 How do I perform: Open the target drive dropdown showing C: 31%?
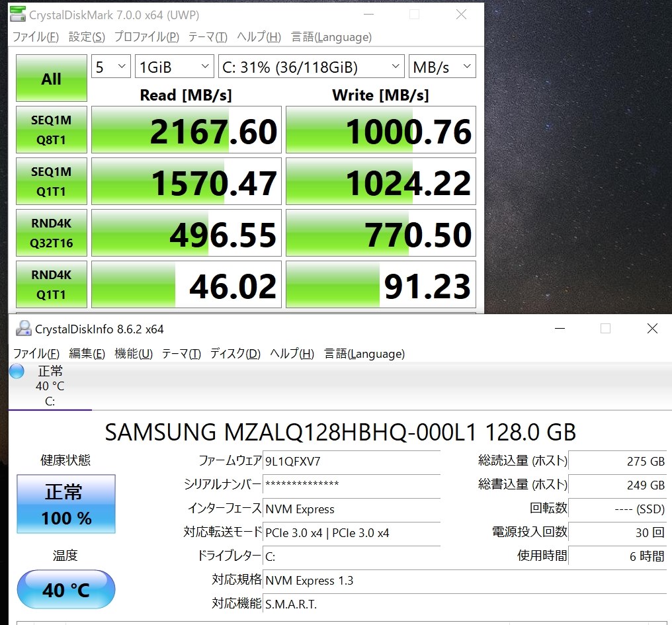coord(311,66)
